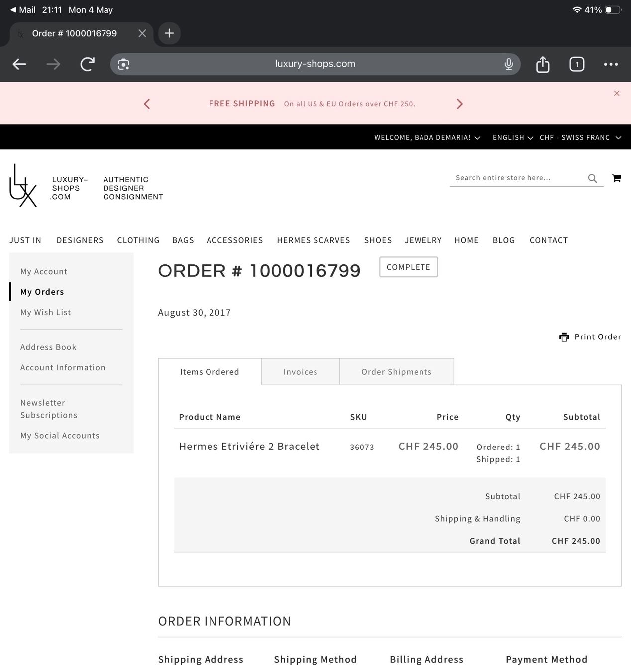Click SKU value 36073
631x672 pixels.
point(362,447)
